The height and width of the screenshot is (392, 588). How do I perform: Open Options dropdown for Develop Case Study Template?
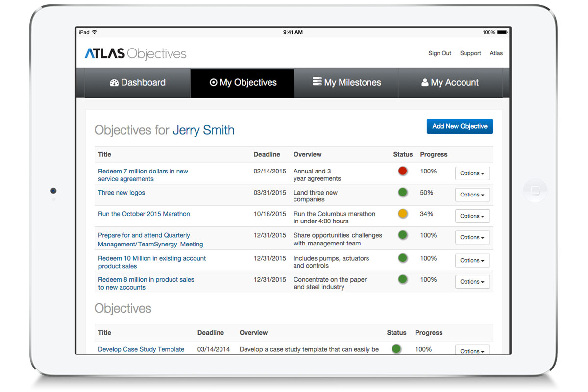coord(472,351)
